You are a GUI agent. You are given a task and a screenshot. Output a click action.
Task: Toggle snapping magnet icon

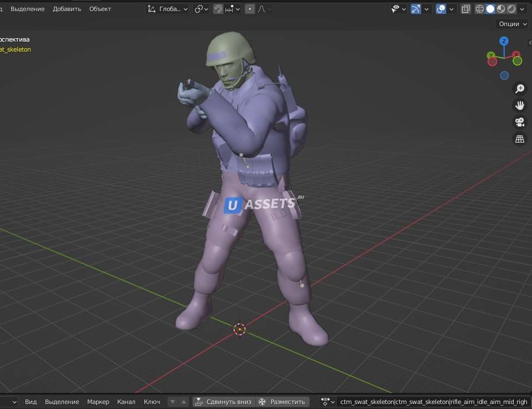click(x=219, y=9)
